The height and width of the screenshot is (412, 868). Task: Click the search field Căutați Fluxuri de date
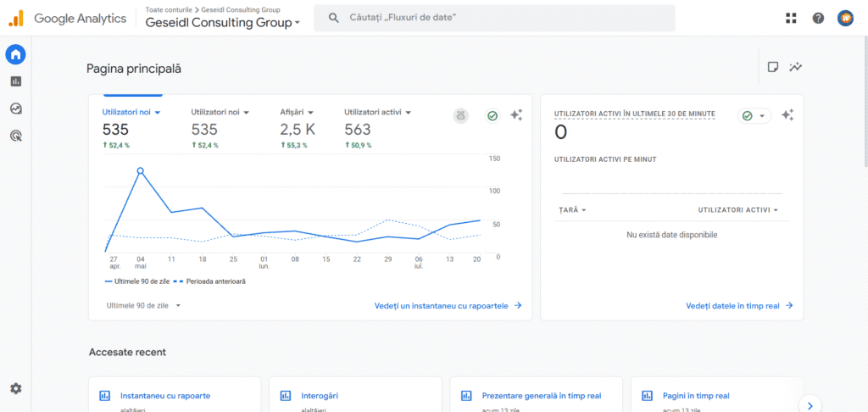click(494, 18)
